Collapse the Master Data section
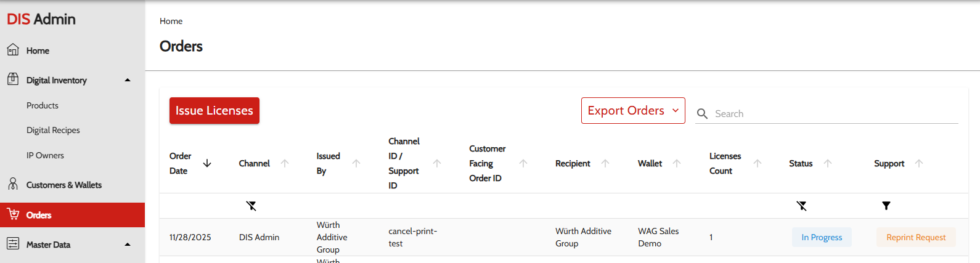 click(128, 245)
